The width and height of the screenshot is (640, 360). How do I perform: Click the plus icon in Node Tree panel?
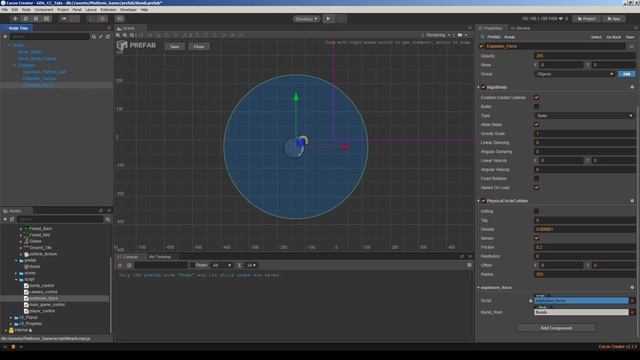point(5,37)
